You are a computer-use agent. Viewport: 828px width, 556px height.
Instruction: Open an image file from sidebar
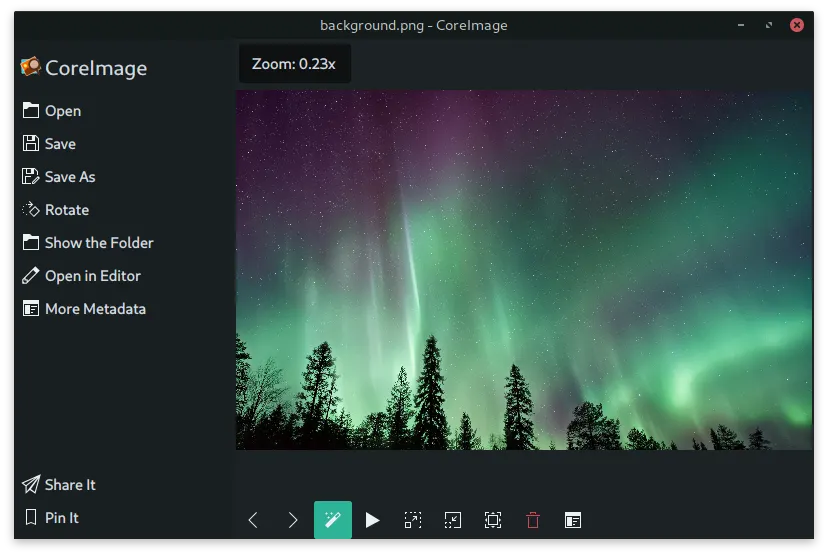(x=52, y=111)
